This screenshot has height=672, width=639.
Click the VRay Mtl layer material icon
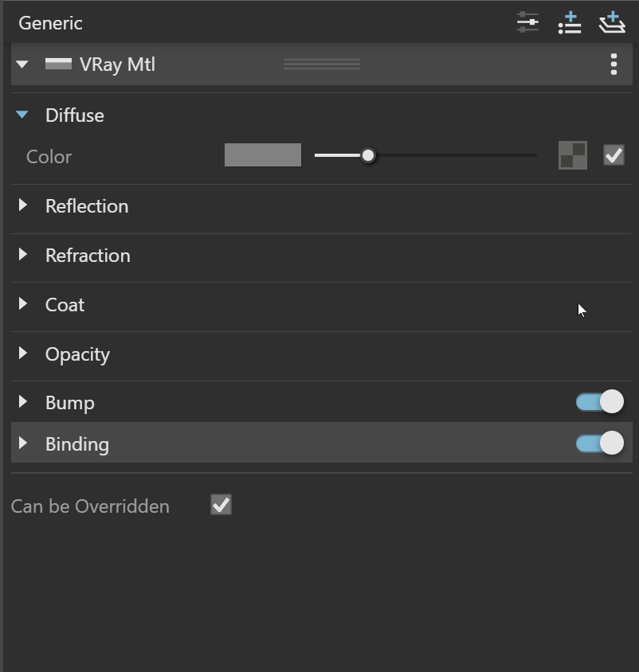click(58, 64)
